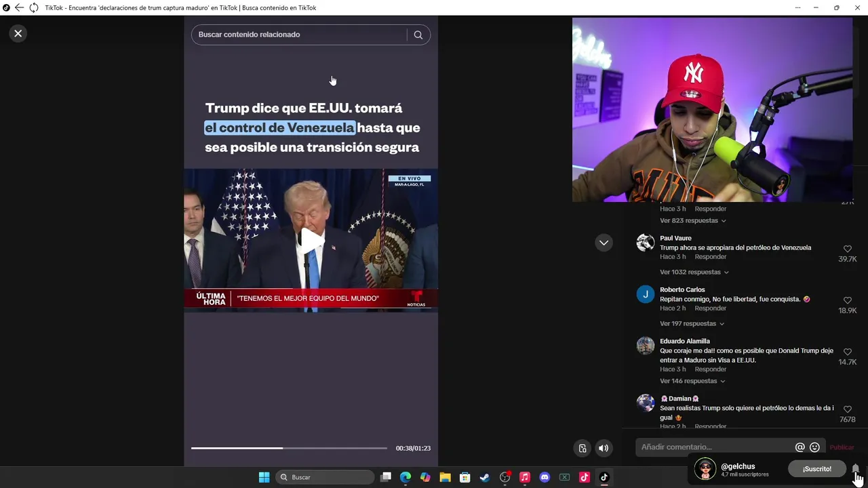The height and width of the screenshot is (488, 868).
Task: Go to the next video with the down arrow
Action: coord(604,243)
